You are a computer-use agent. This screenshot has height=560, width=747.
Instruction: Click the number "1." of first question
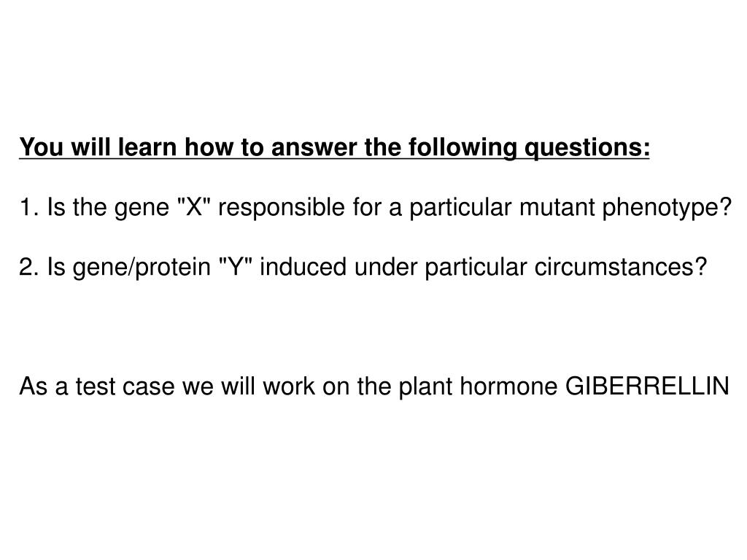(x=29, y=207)
